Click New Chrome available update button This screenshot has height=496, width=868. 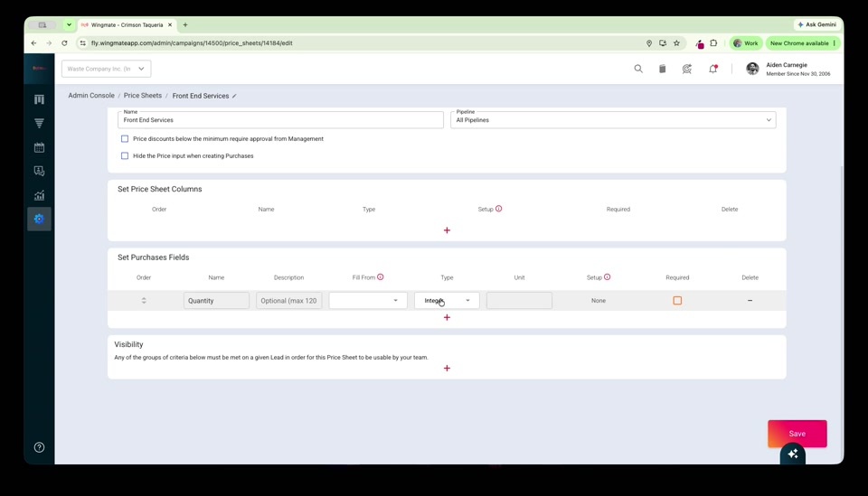point(803,43)
